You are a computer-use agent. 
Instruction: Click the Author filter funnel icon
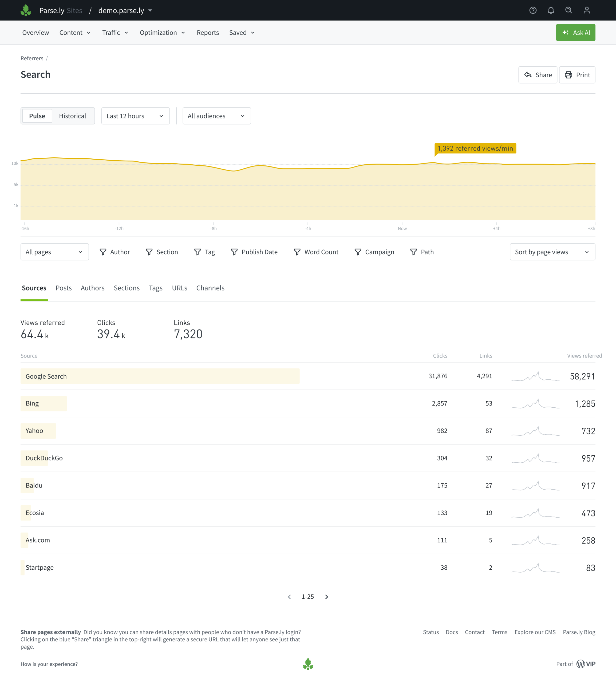(x=103, y=252)
